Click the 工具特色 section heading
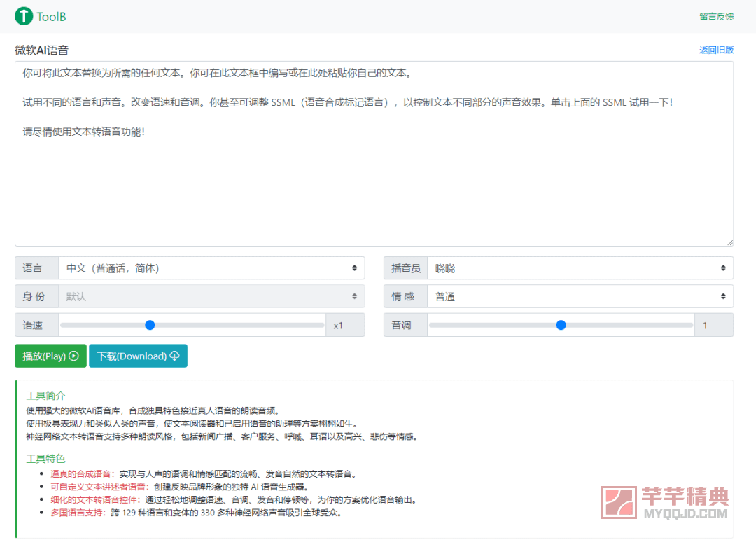Image resolution: width=756 pixels, height=547 pixels. (x=45, y=458)
